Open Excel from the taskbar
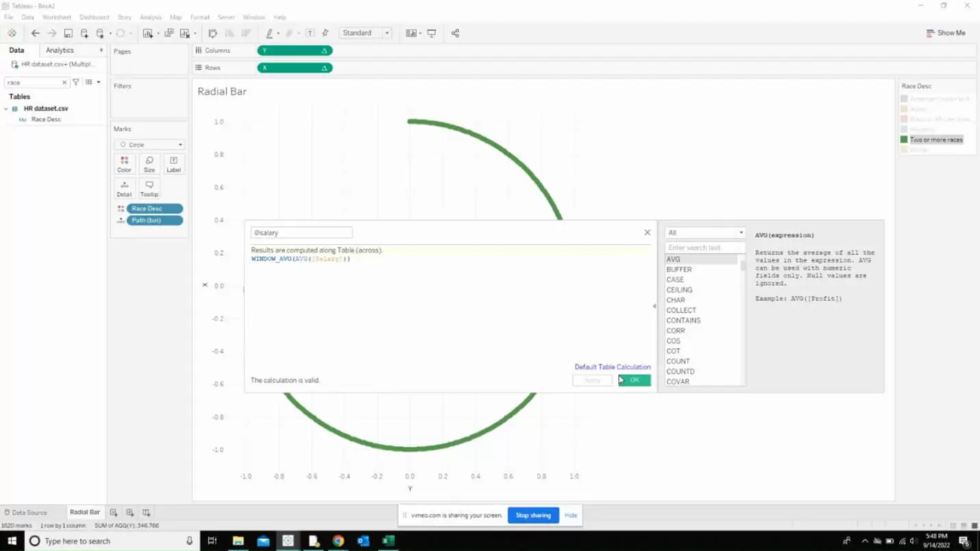Screen dimensions: 980x551 click(388, 541)
